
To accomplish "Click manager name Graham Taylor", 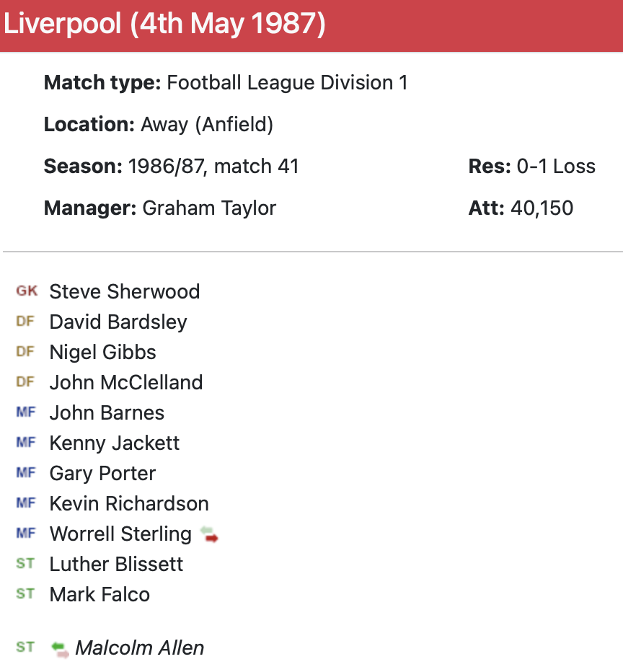I will point(209,208).
